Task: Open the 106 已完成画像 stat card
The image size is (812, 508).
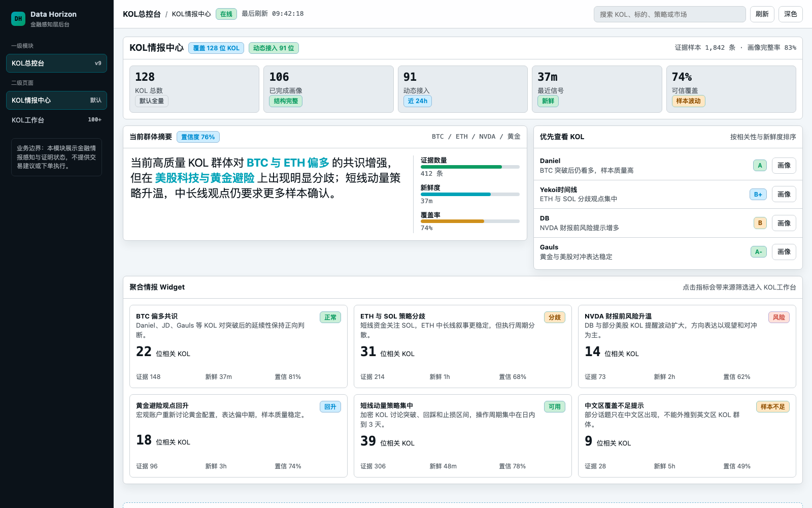Action: (x=328, y=89)
